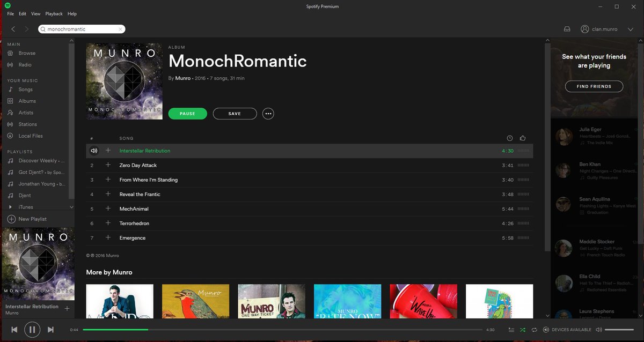
Task: Pause playback with the bottom player button
Action: (x=32, y=330)
